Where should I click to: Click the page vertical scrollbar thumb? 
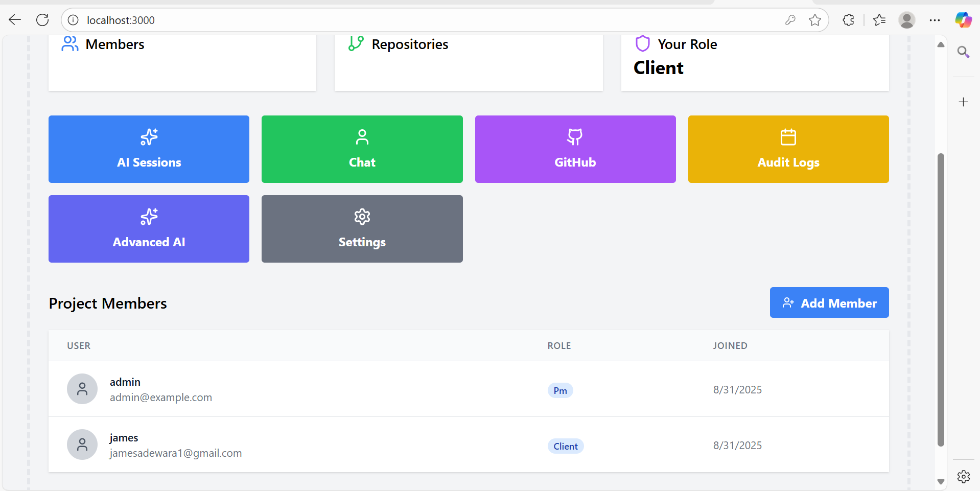coord(941,299)
